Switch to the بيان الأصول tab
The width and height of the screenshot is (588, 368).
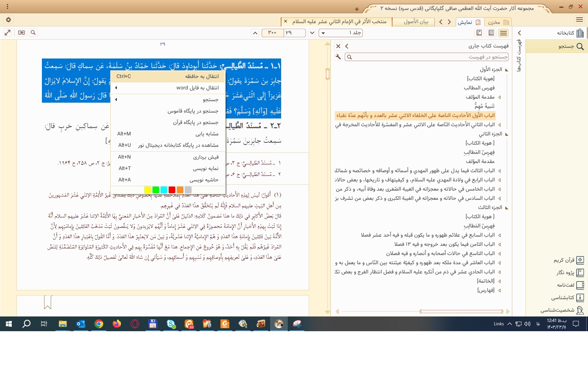point(416,22)
